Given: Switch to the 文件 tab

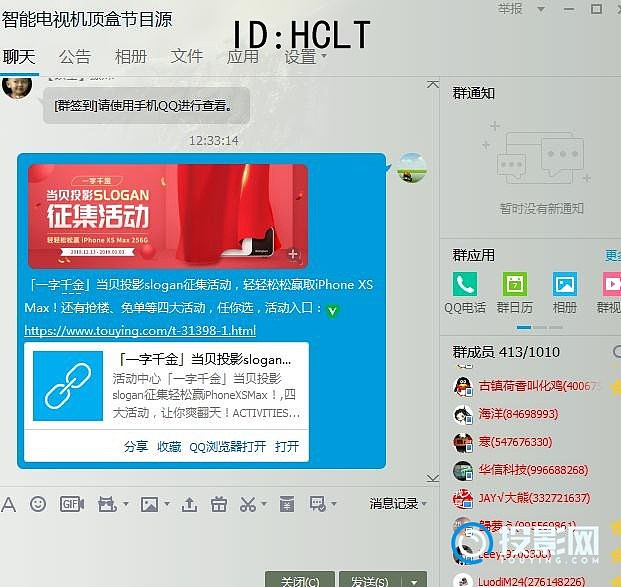Looking at the screenshot, I should coord(187,57).
